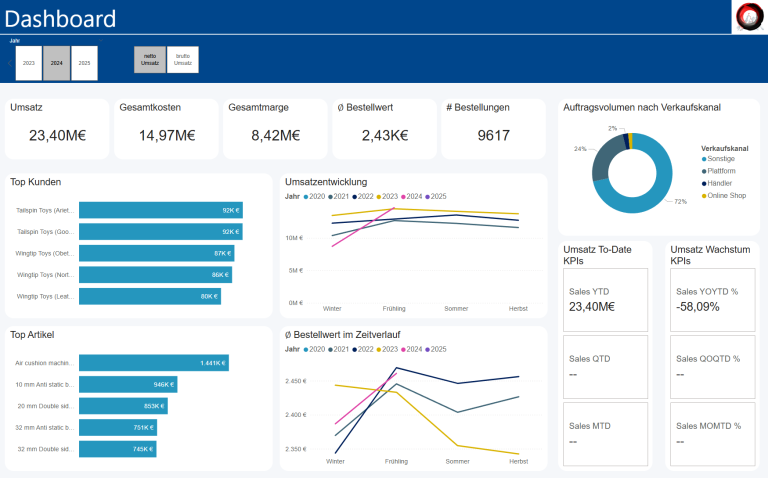Click the 2020 legend dot in Umsatzentwicklung
768x478 pixels.
click(x=306, y=197)
